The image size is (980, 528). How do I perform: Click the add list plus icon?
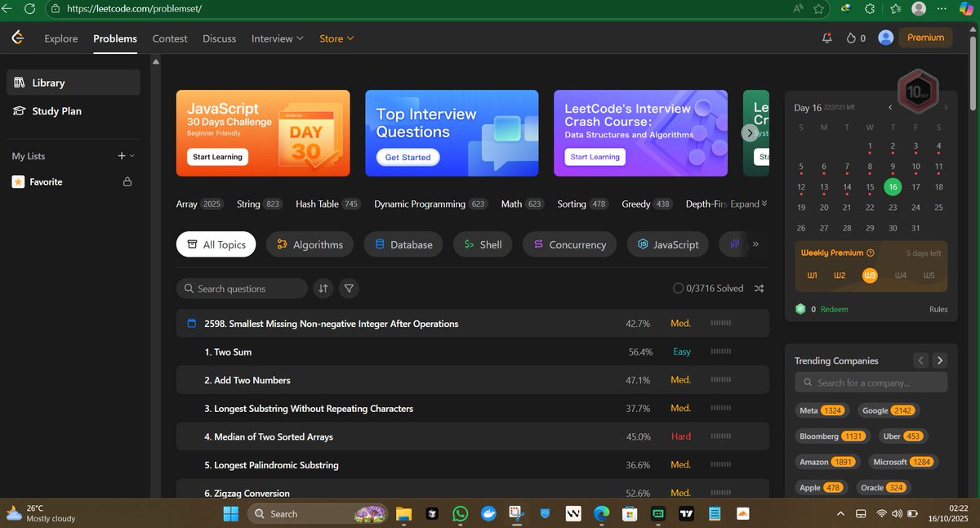[122, 156]
